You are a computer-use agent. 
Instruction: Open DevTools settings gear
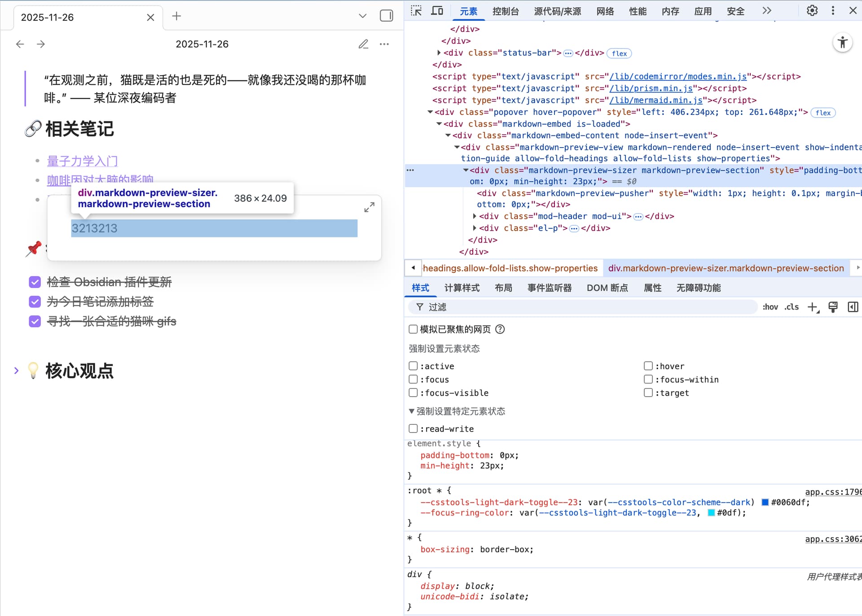click(812, 11)
